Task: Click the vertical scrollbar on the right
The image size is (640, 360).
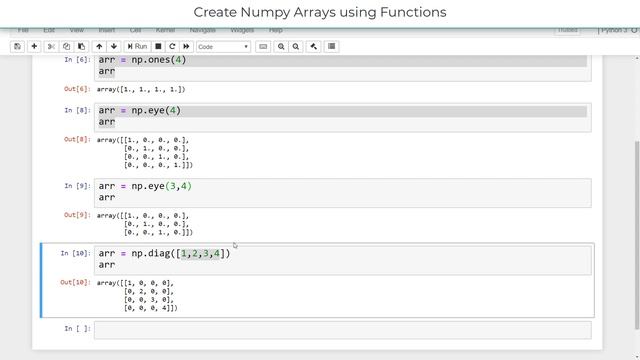Action: (x=637, y=235)
